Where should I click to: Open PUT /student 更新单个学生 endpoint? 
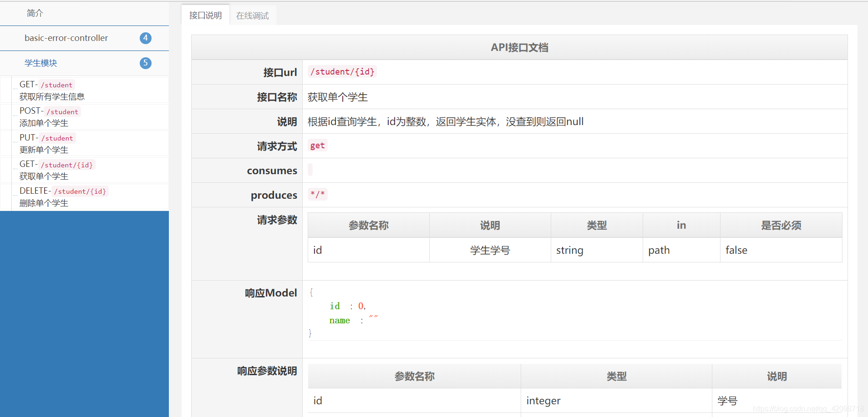(84, 144)
